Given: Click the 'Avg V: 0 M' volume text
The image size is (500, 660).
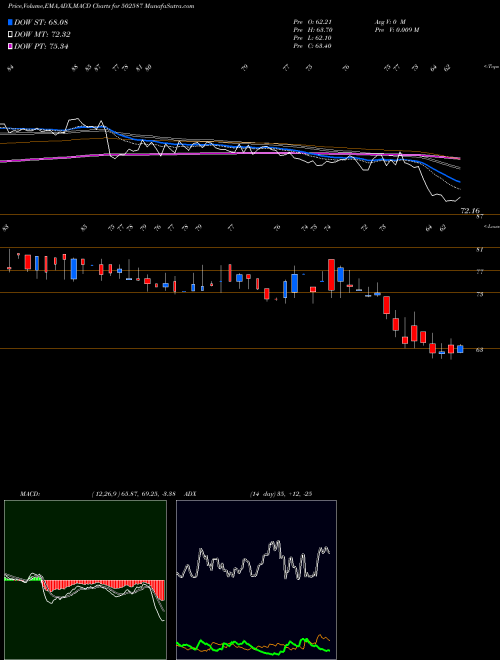Looking at the screenshot, I should pyautogui.click(x=390, y=21).
